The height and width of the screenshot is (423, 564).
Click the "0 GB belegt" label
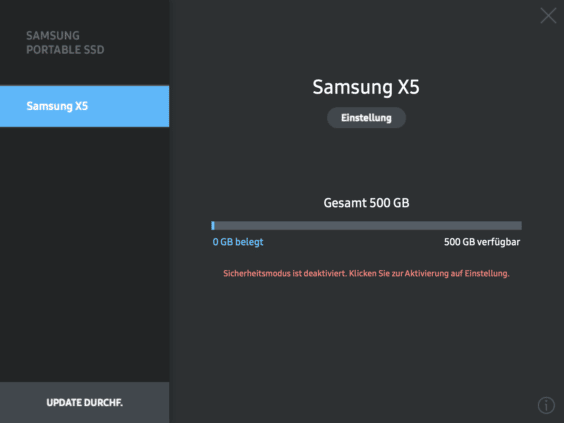238,242
